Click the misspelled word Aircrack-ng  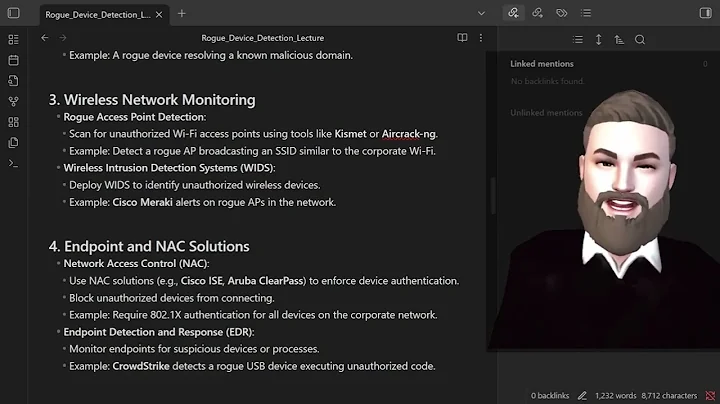(x=409, y=134)
